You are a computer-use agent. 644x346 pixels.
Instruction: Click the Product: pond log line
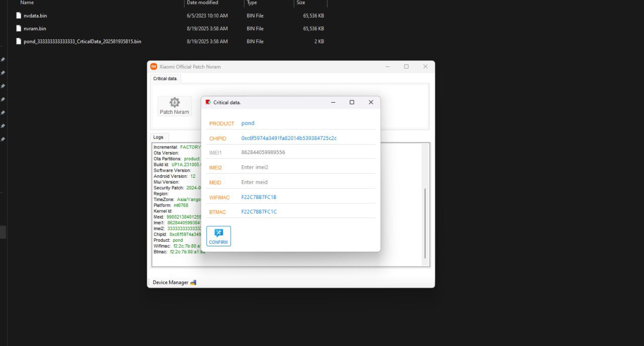pos(169,240)
